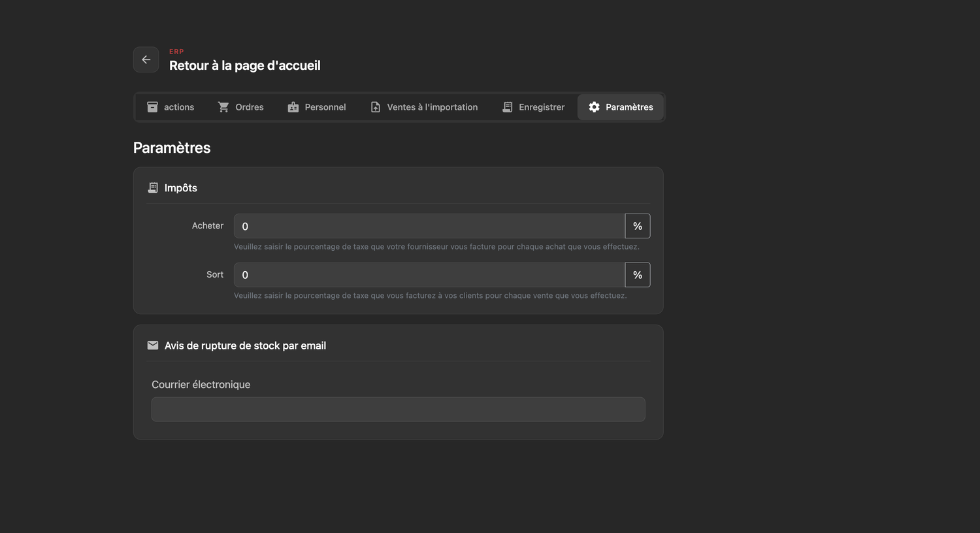Click the badge icon beside Personnel

tap(293, 107)
